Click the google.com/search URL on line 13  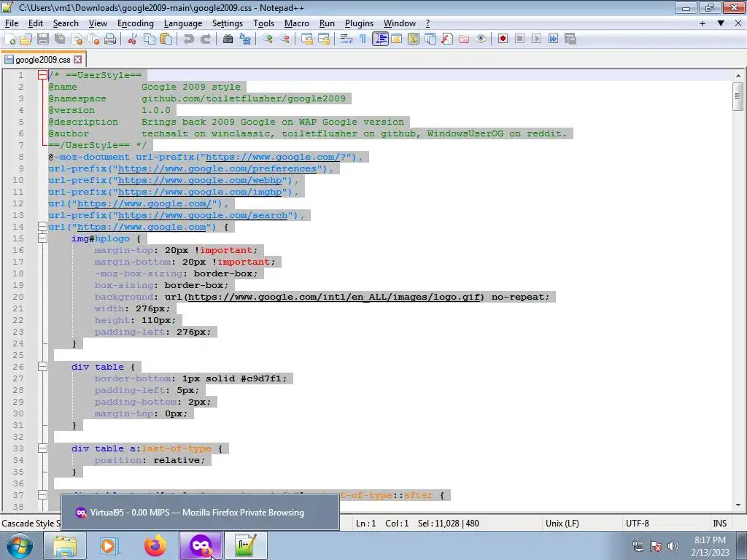(x=203, y=215)
